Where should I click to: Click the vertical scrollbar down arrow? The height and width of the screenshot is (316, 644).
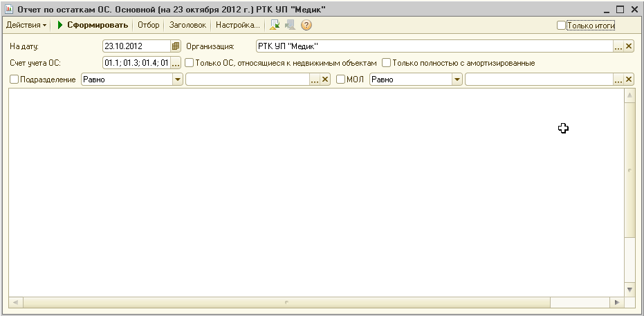pos(629,289)
